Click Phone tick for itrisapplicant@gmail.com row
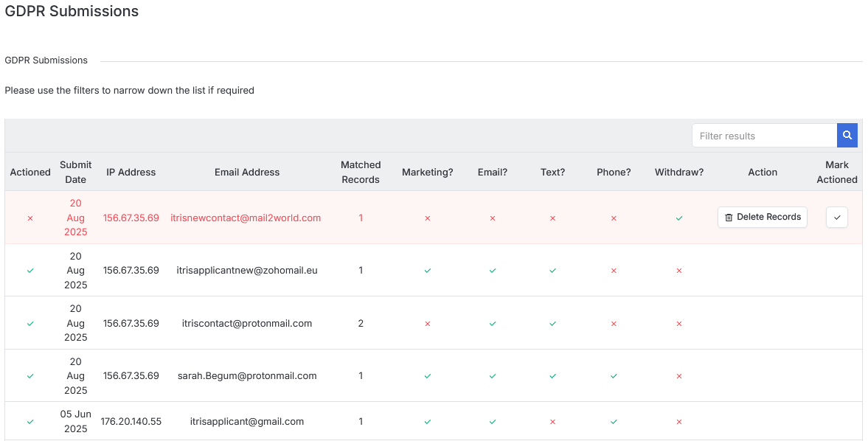868x441 pixels. (x=614, y=422)
